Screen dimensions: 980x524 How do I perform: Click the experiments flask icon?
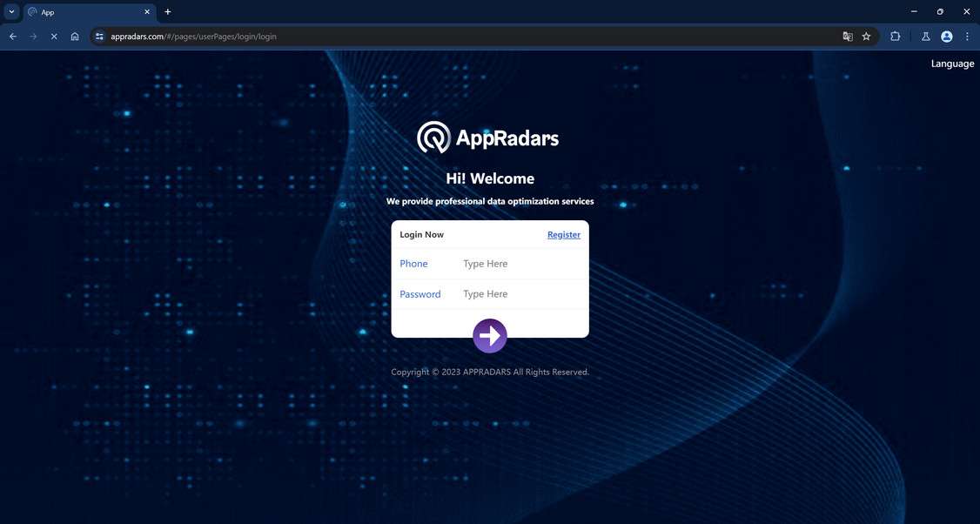coord(925,36)
